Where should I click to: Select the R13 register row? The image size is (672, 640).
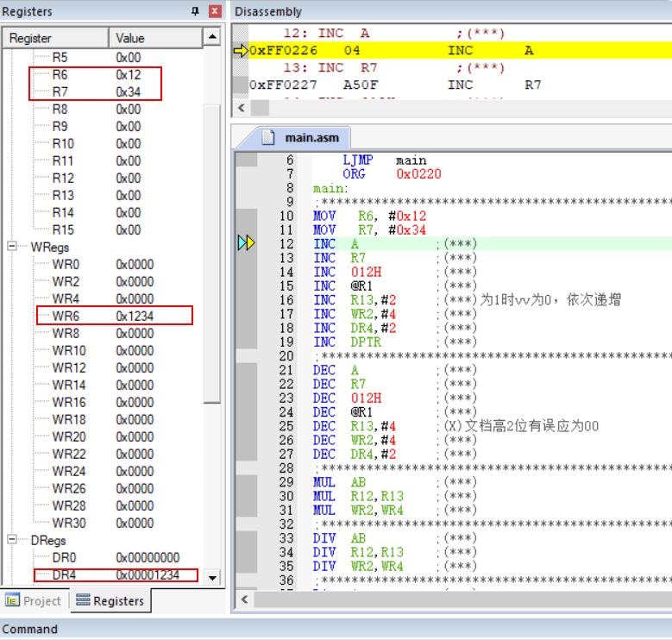[103, 195]
